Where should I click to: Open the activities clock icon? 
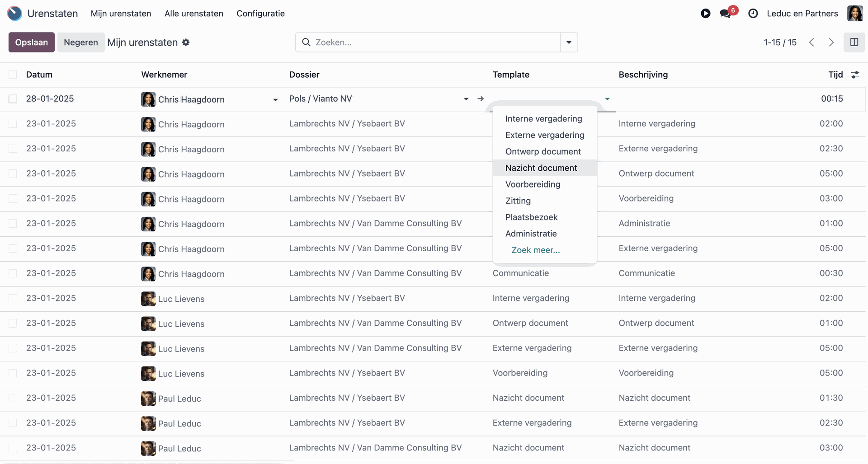pos(753,14)
